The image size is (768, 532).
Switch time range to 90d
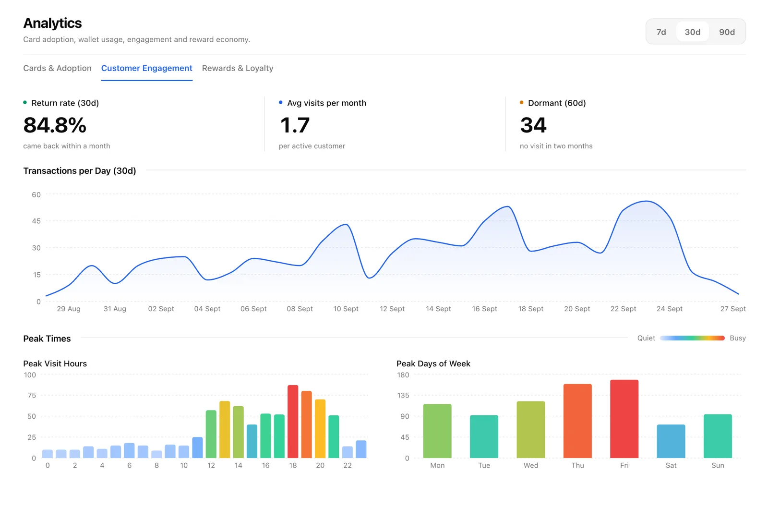point(727,32)
